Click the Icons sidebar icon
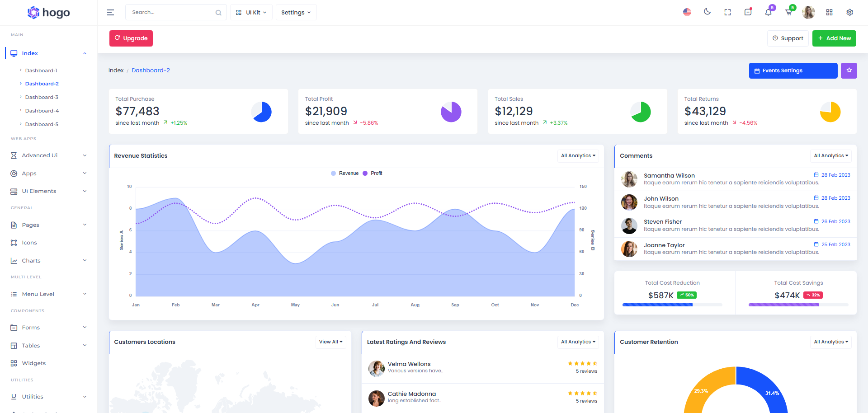 coord(14,243)
